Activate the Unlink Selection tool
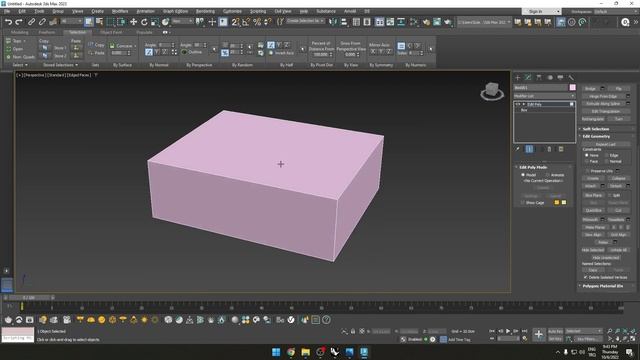Image resolution: width=640 pixels, height=360 pixels. (x=42, y=22)
